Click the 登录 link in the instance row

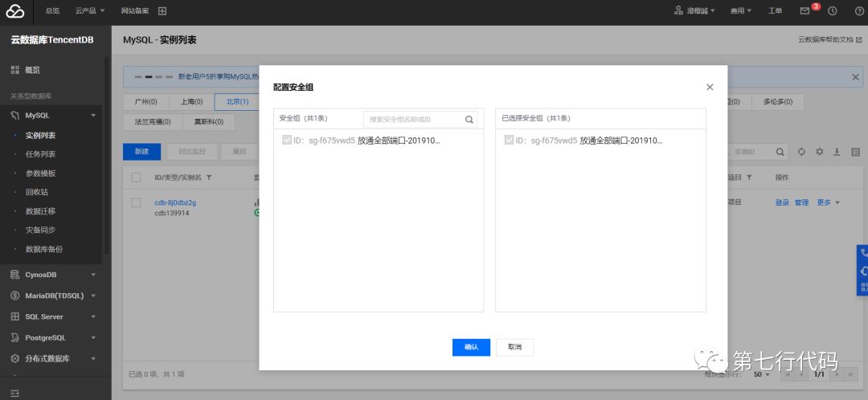point(782,202)
